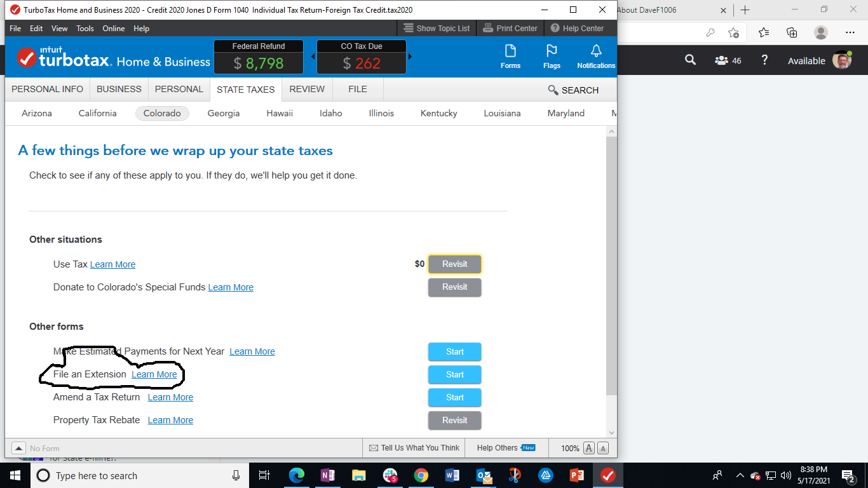Select the Georgia state tab
The image size is (868, 488).
click(x=224, y=113)
